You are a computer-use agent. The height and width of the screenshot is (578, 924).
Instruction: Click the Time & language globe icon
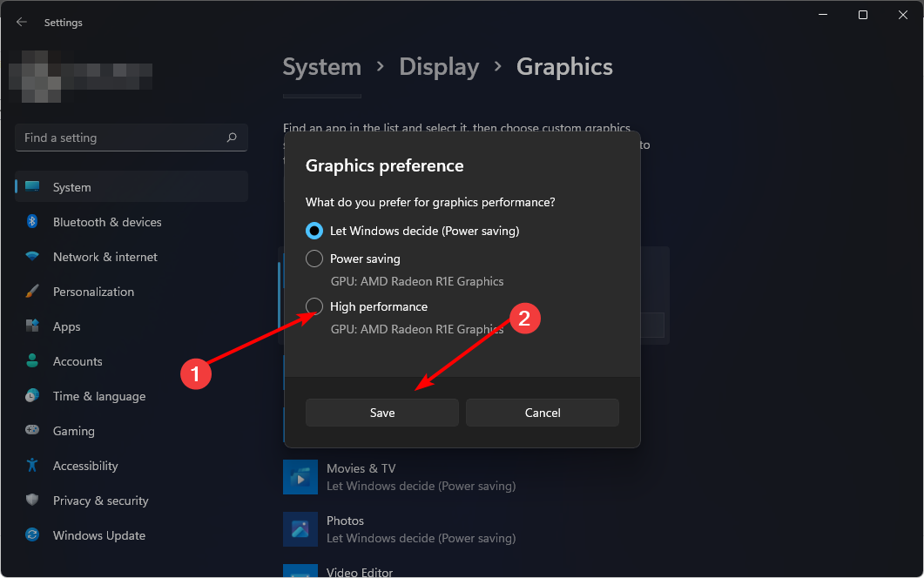point(32,395)
